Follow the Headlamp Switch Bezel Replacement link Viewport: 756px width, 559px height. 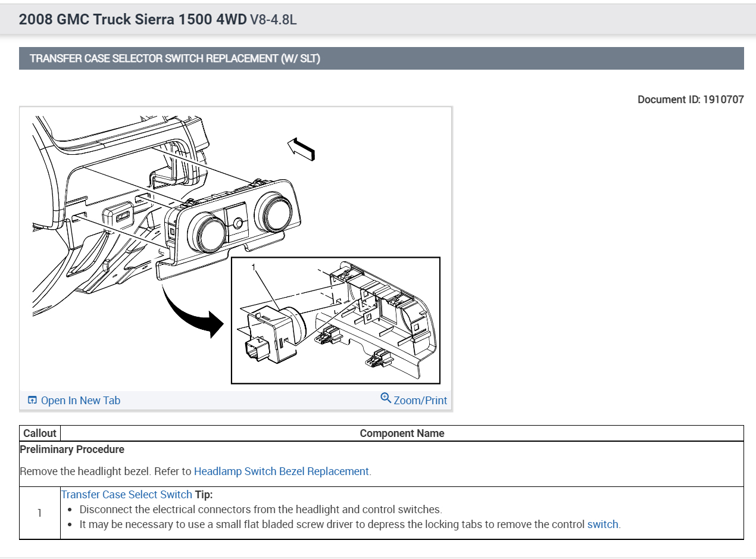pyautogui.click(x=282, y=471)
